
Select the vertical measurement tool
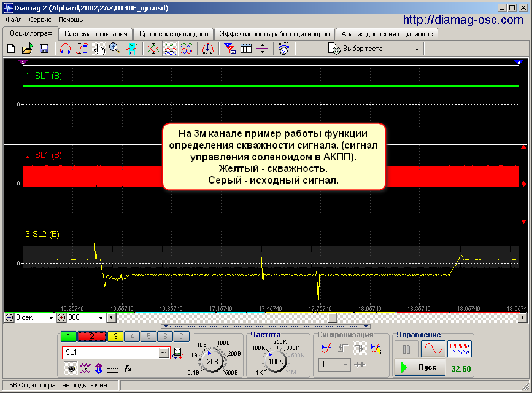point(82,49)
